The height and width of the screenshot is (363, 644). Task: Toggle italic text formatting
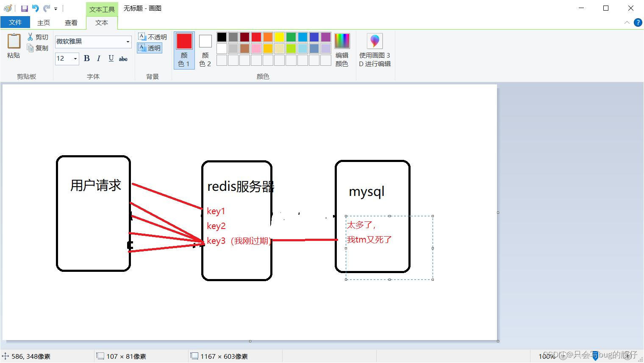click(x=99, y=59)
